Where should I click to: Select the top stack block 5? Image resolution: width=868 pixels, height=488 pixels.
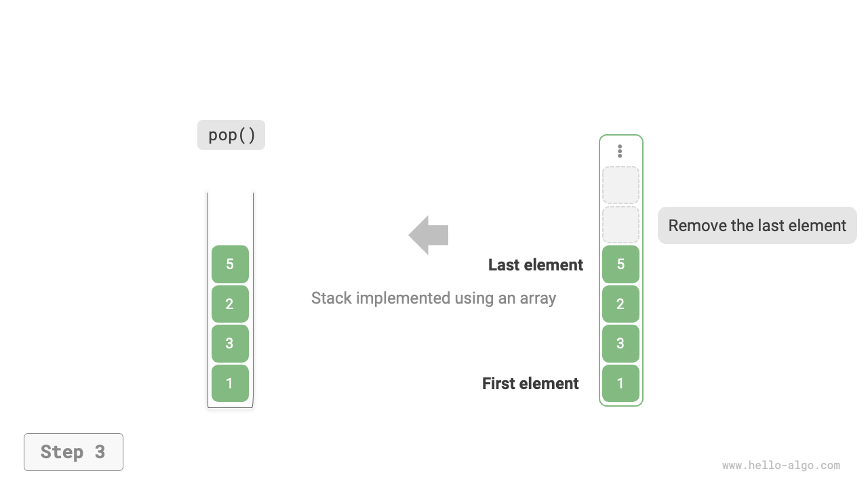point(230,264)
